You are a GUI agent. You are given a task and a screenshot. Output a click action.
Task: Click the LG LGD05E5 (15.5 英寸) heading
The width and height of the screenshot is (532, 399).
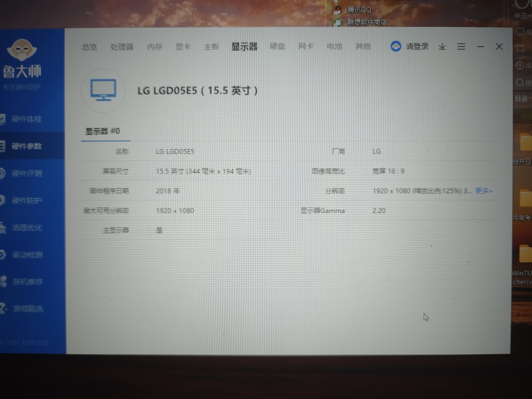point(198,90)
